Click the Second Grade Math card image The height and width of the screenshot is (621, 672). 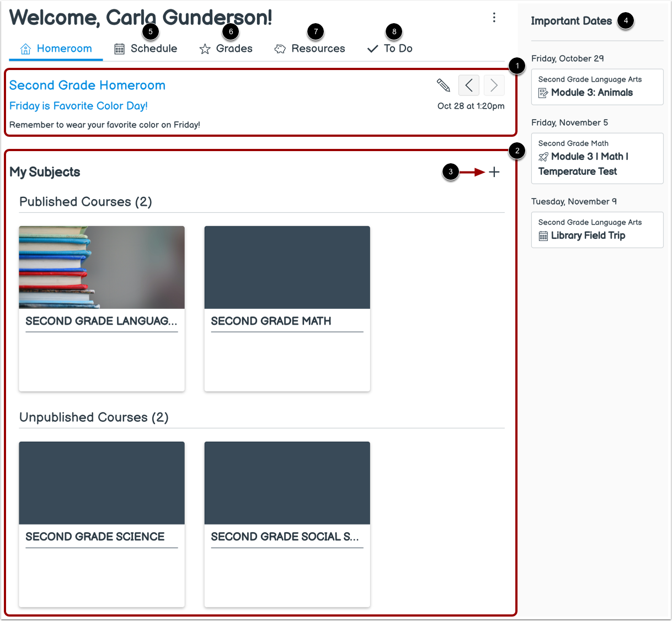pyautogui.click(x=287, y=267)
